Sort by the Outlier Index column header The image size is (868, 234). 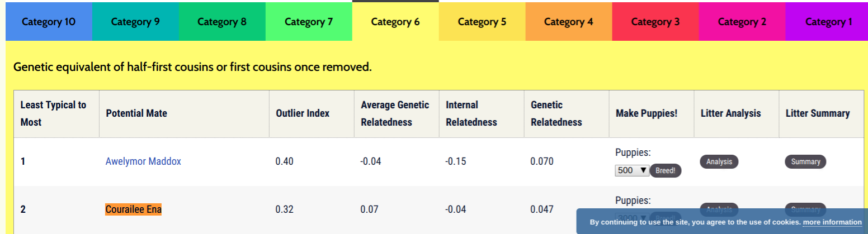(303, 113)
